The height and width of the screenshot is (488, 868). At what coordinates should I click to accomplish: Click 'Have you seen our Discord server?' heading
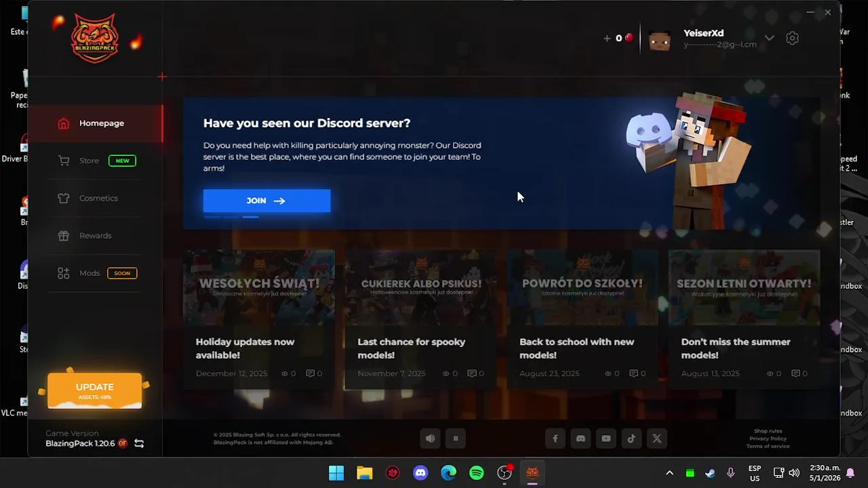pos(307,123)
